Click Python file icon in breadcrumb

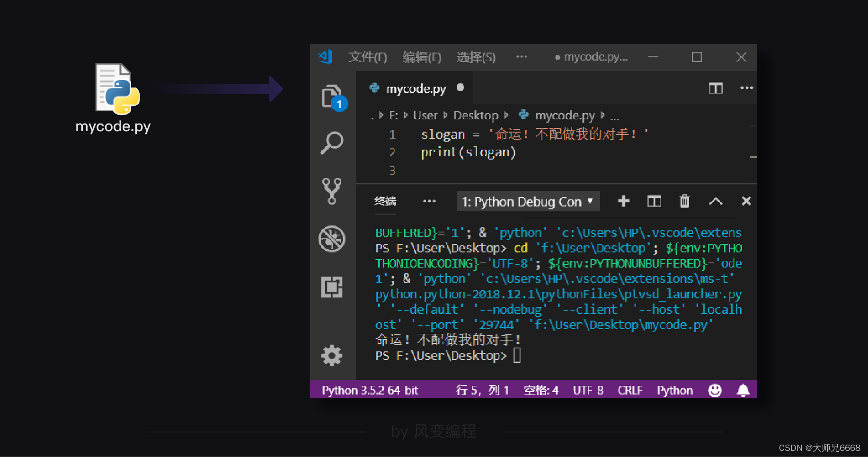[x=523, y=115]
